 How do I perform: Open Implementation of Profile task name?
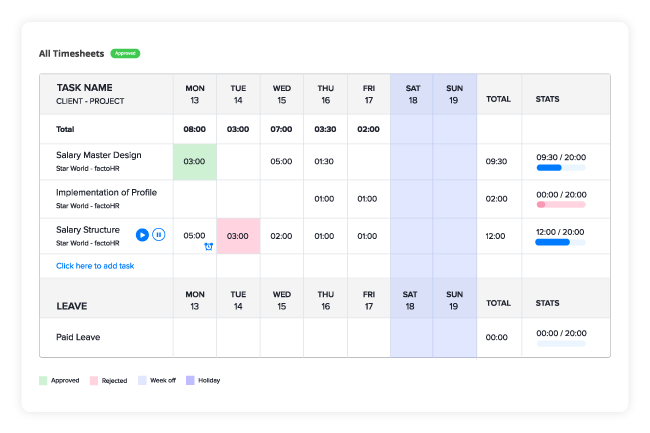[x=106, y=192]
